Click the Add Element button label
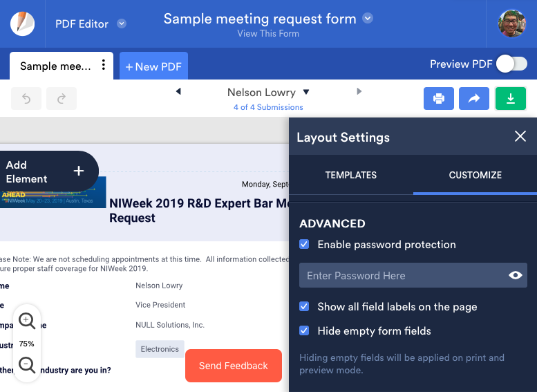Image resolution: width=537 pixels, height=392 pixels. click(x=26, y=171)
